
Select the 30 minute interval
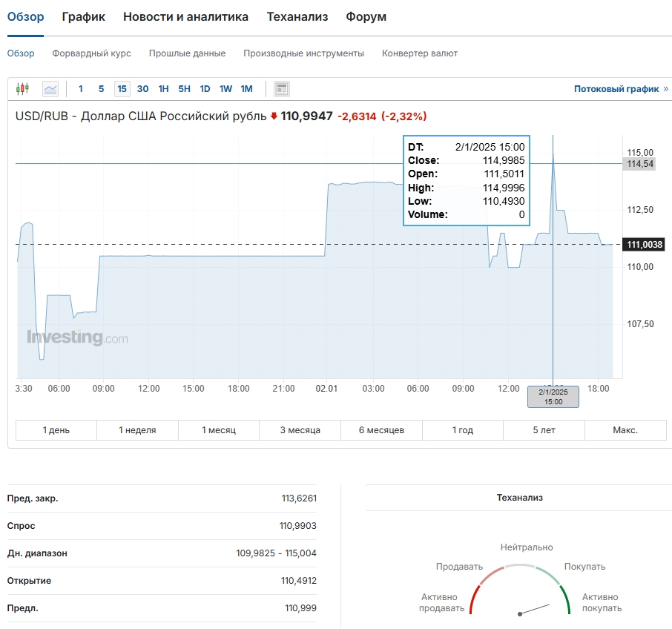pyautogui.click(x=142, y=89)
